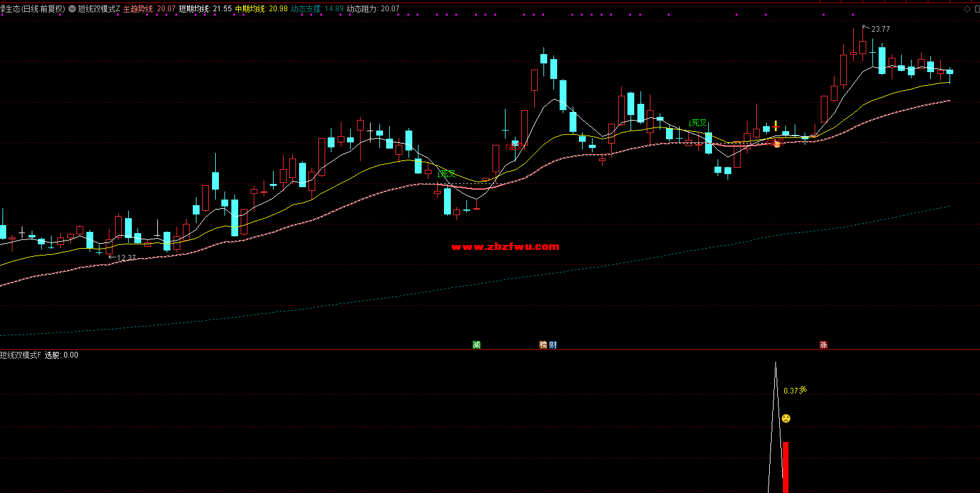This screenshot has height=493, width=980.
Task: Select the 动态阻力 legend label
Action: (362, 9)
